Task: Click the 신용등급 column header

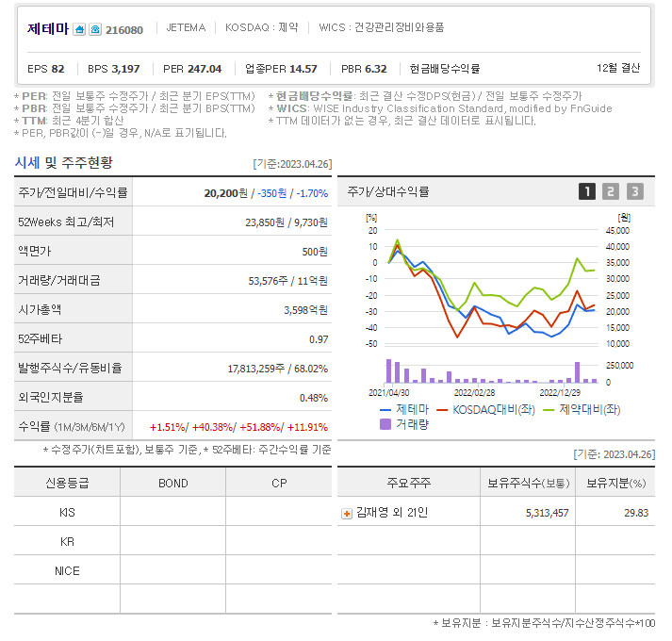Action: [67, 484]
